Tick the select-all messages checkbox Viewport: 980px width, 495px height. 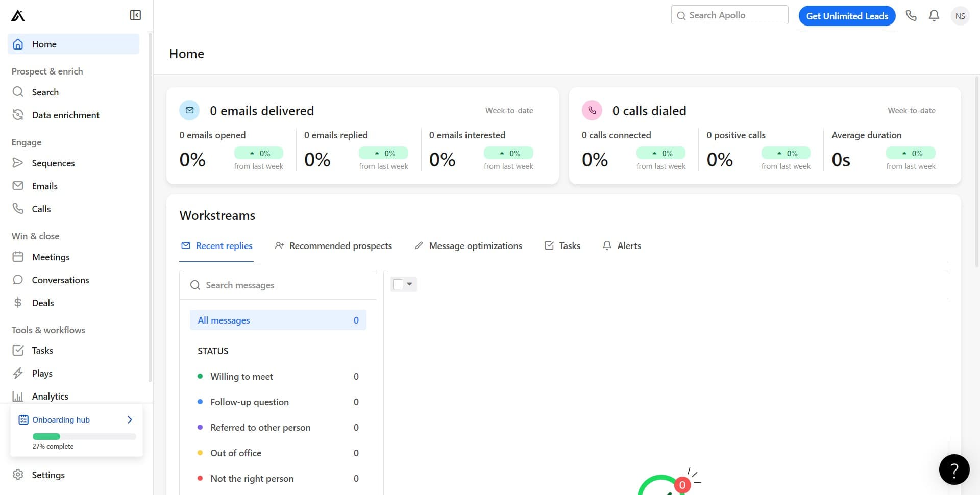[x=398, y=284]
